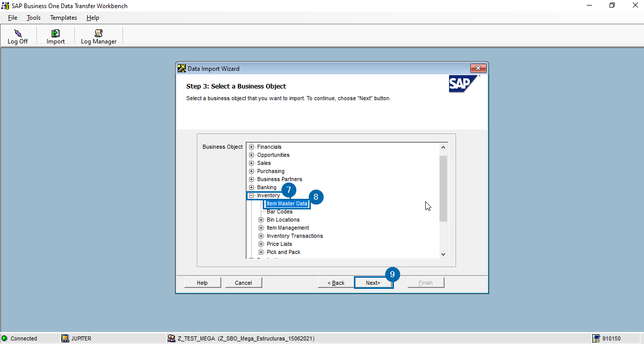Select the Inventory tree label
This screenshot has height=344, width=644.
coord(268,195)
